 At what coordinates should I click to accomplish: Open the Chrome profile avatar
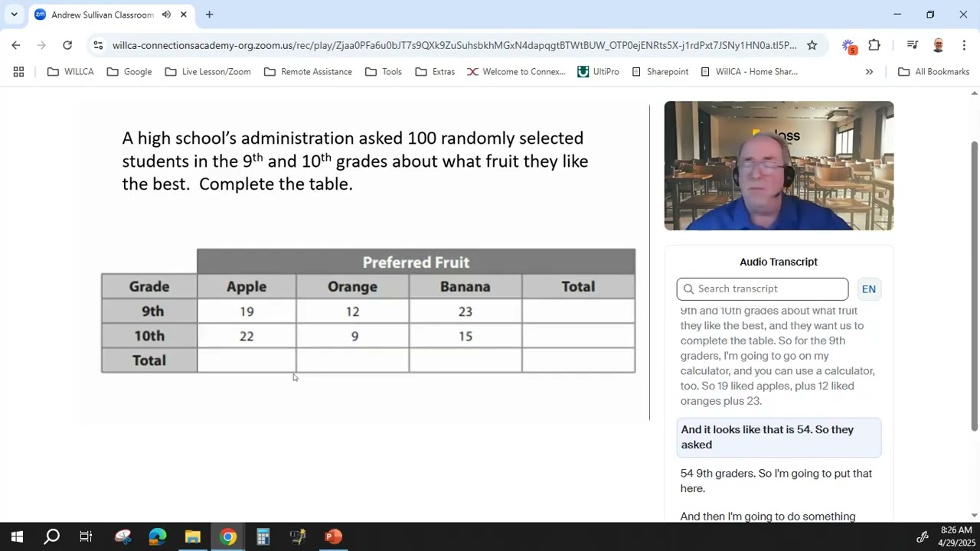[939, 45]
